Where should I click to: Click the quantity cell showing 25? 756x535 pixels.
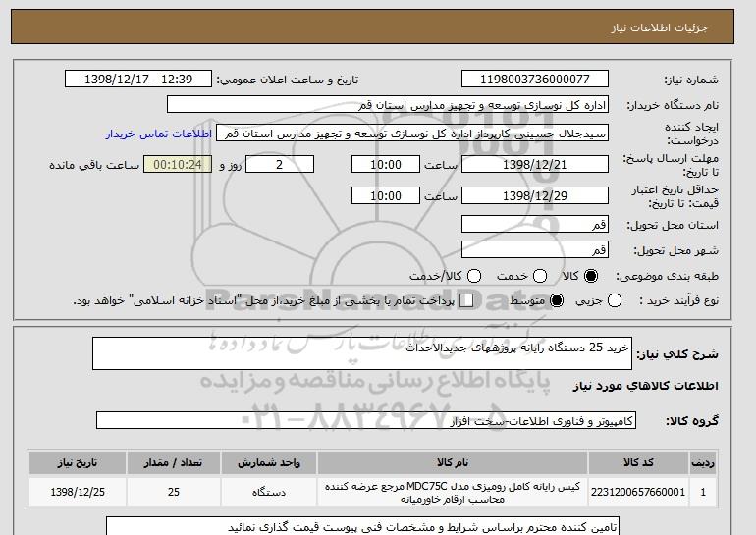[x=174, y=492]
